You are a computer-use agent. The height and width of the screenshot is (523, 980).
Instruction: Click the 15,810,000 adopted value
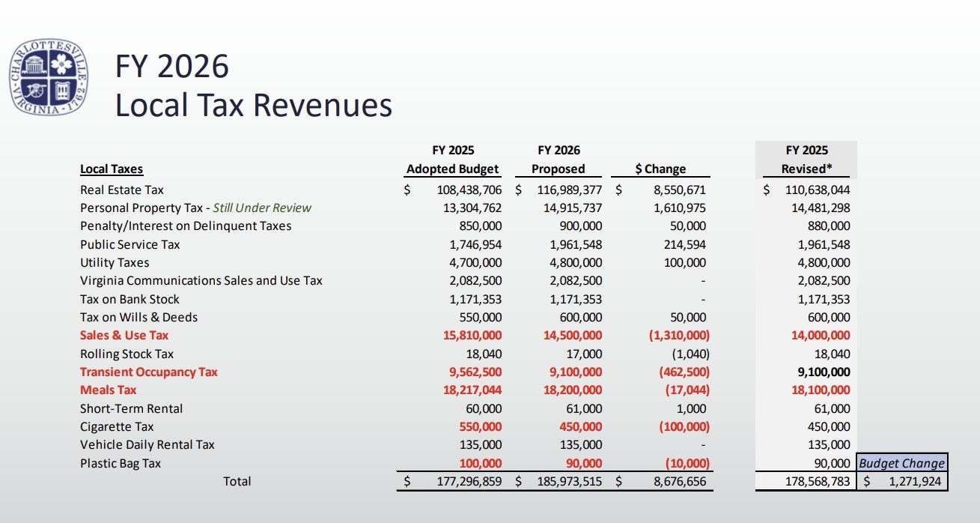[472, 335]
